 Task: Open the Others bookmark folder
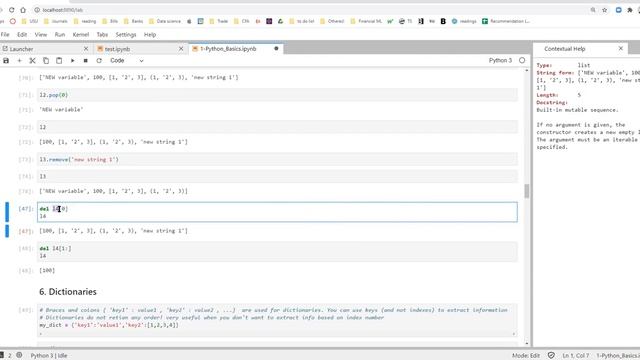coord(332,21)
